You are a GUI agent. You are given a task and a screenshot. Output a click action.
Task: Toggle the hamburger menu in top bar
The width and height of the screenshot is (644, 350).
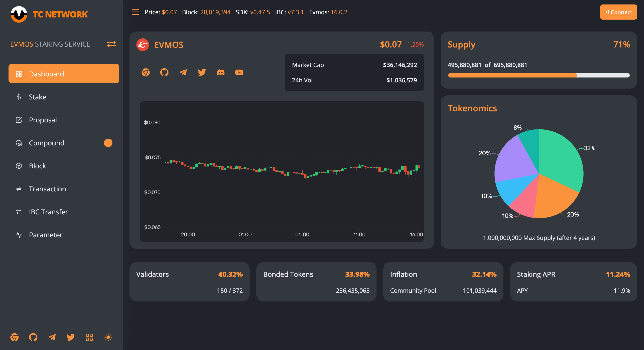pyautogui.click(x=135, y=12)
